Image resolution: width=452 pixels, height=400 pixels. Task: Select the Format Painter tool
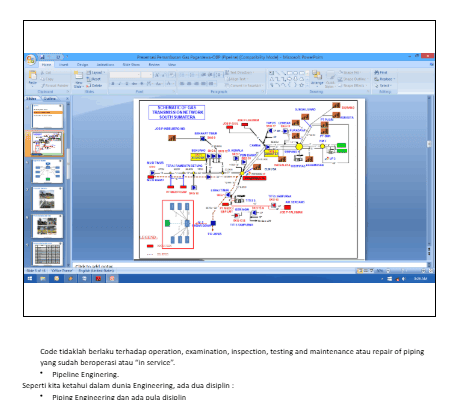54,85
